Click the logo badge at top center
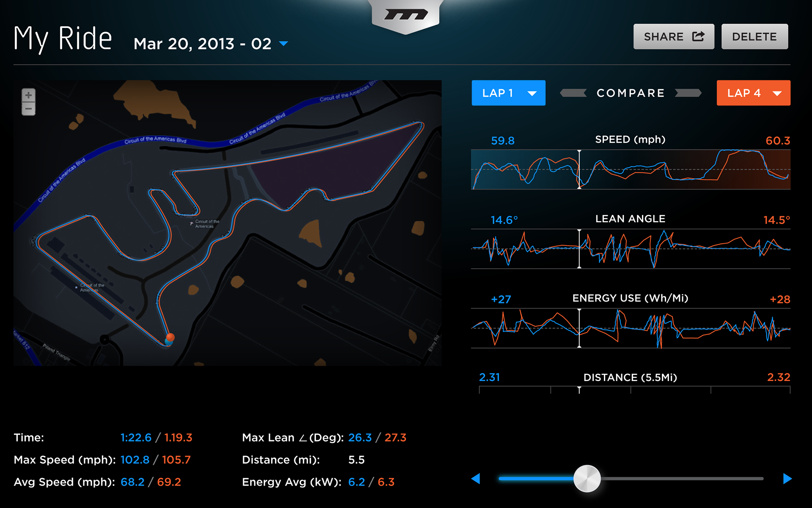 pos(406,16)
